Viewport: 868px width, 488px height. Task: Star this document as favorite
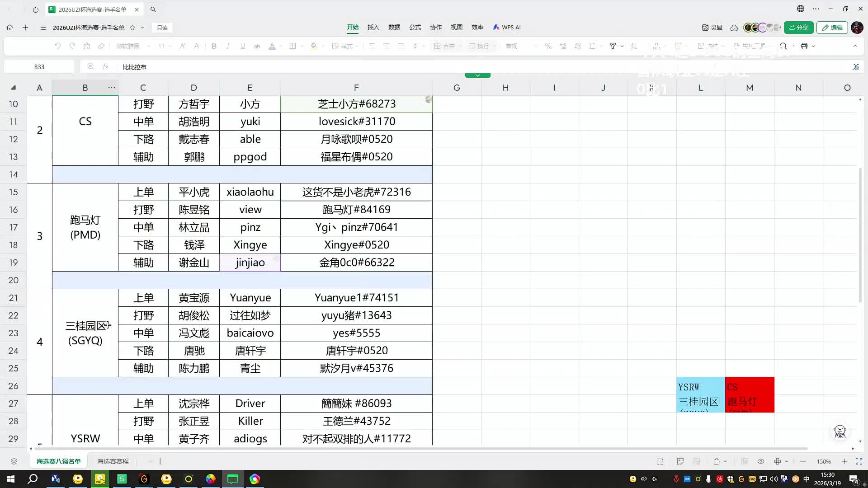point(132,28)
